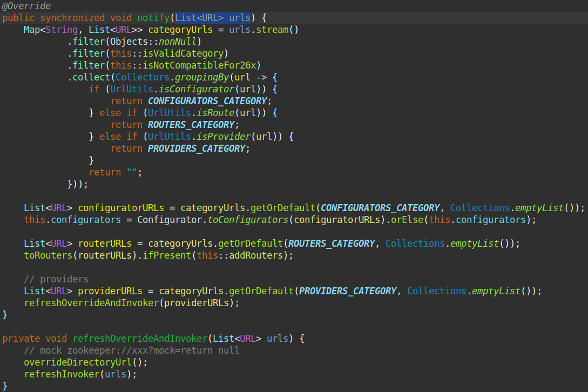Click providerURLs variable declaration
The width and height of the screenshot is (588, 392).
(110, 291)
